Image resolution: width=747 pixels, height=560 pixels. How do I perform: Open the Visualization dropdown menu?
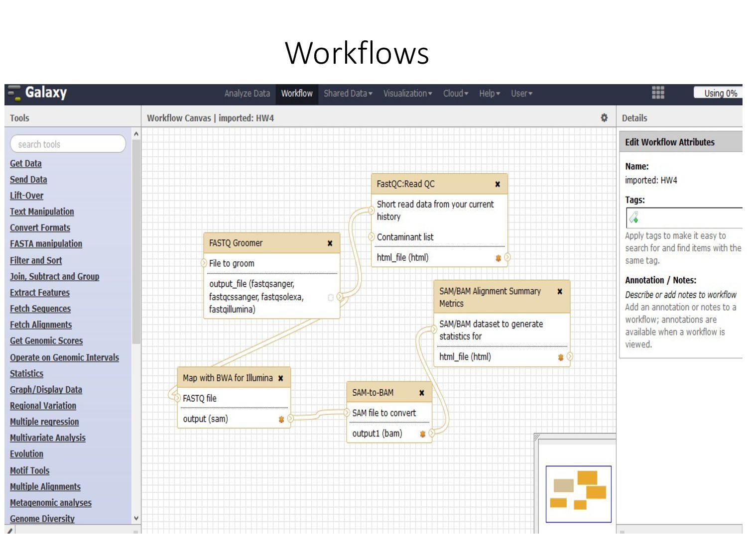(407, 94)
